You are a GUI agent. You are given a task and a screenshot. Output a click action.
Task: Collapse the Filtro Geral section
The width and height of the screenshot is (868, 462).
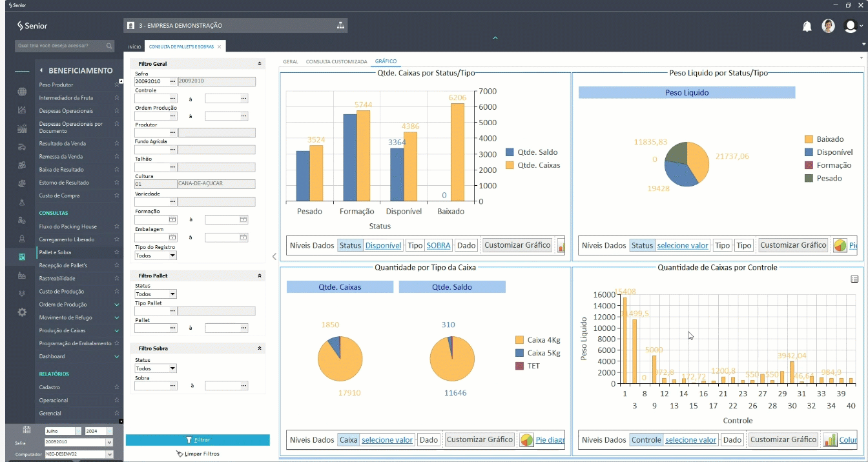point(260,64)
